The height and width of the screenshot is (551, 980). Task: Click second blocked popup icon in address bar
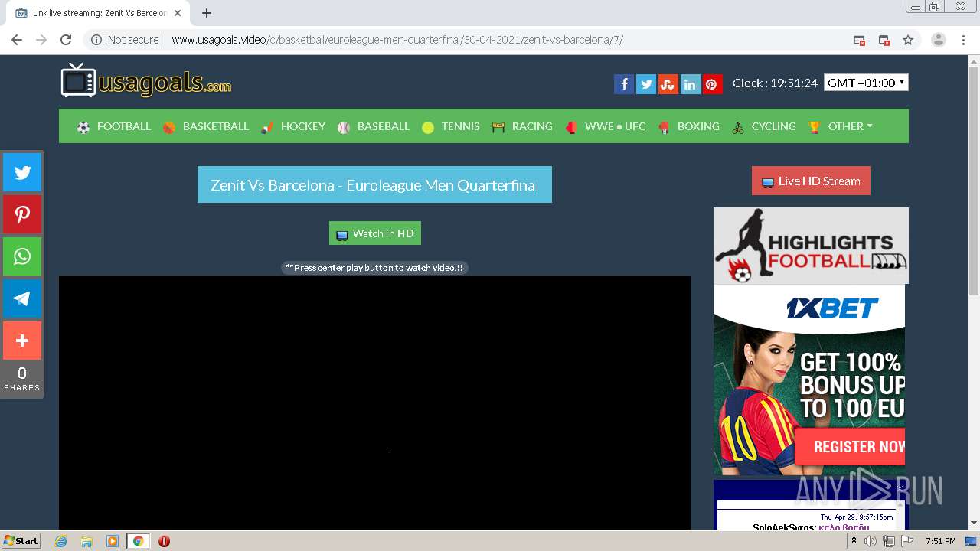884,40
